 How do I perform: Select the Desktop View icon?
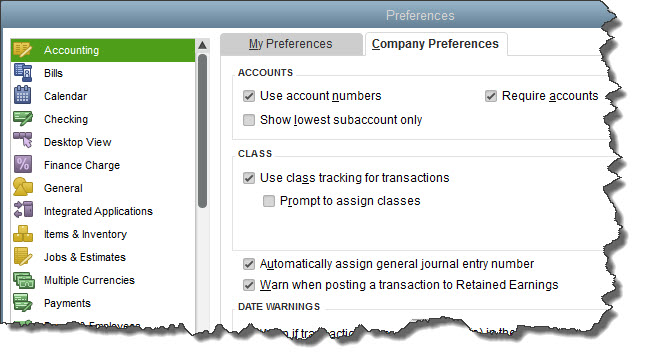click(x=23, y=141)
